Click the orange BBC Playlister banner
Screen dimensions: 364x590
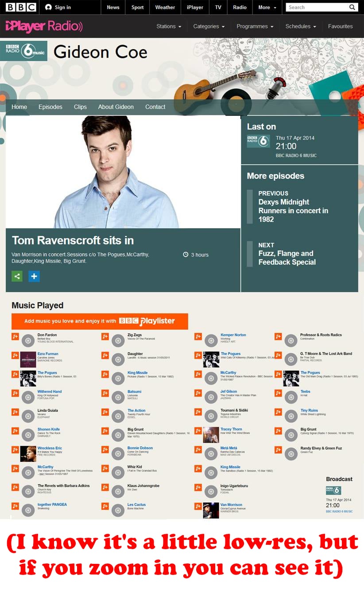point(100,321)
